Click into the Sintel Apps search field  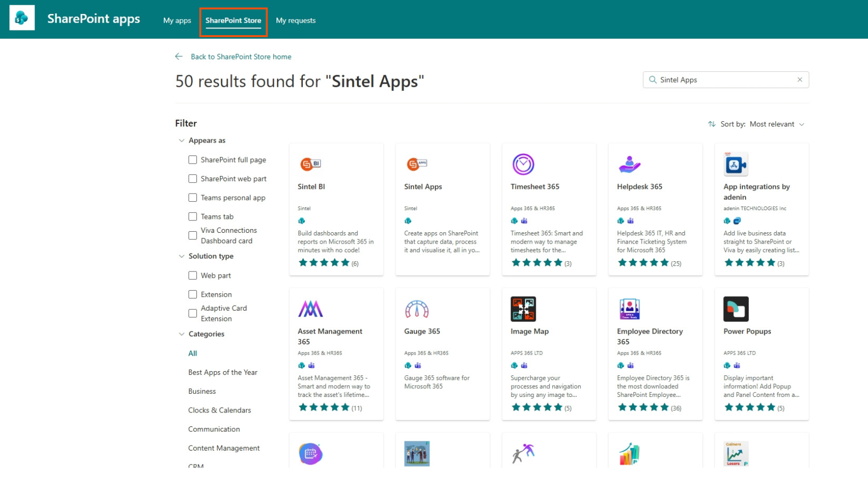click(x=723, y=80)
